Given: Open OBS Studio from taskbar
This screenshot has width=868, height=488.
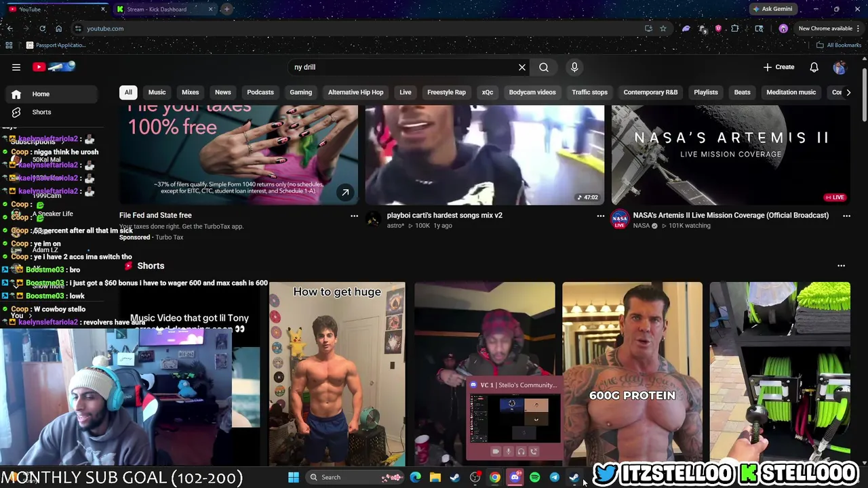Looking at the screenshot, I should [x=475, y=477].
